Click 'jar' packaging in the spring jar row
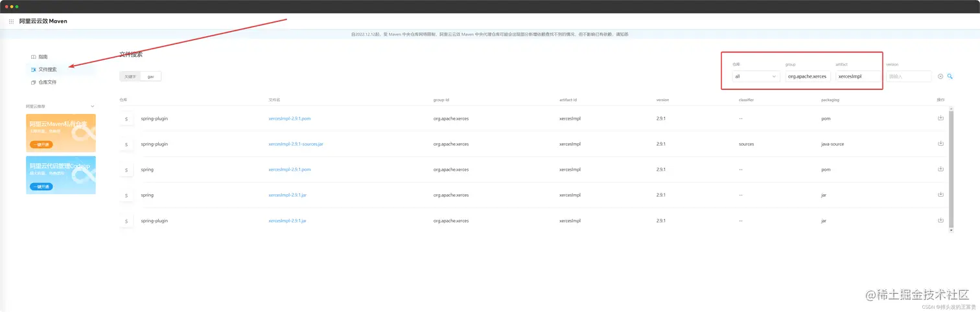Screen dimensions: 980x312 click(x=823, y=195)
